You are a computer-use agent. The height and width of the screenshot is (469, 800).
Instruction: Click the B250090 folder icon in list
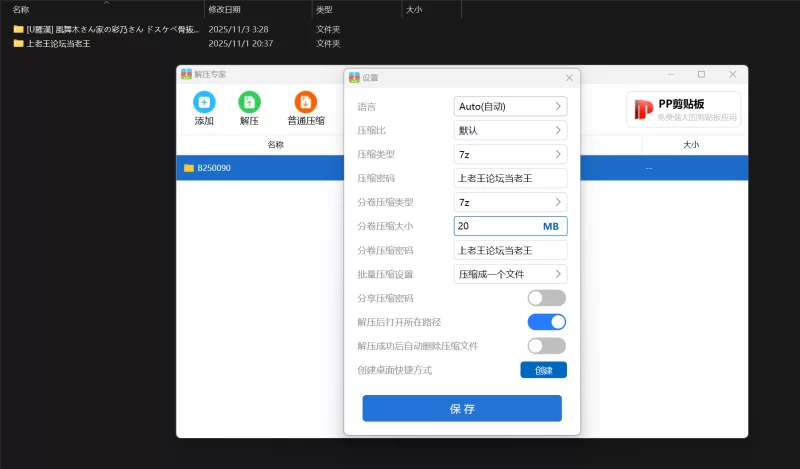click(x=188, y=168)
